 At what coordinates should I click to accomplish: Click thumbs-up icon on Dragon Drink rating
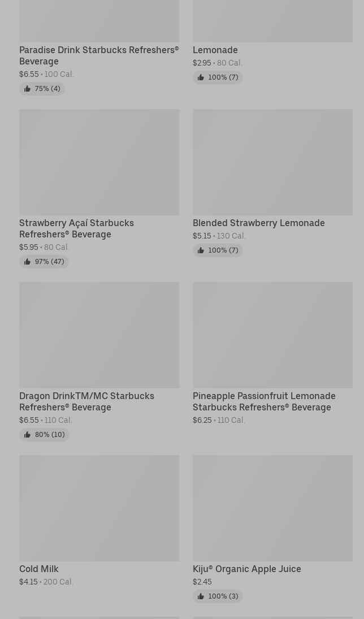click(x=27, y=435)
